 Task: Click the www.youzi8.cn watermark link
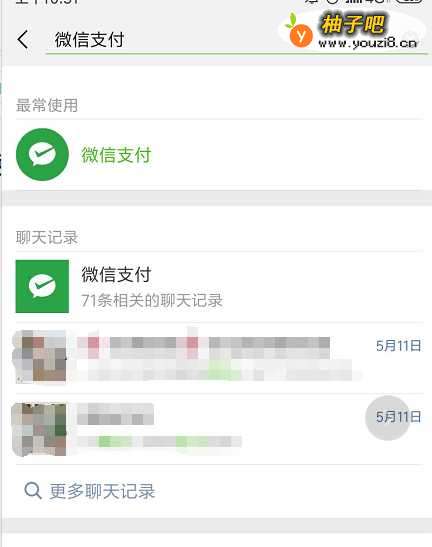[367, 43]
